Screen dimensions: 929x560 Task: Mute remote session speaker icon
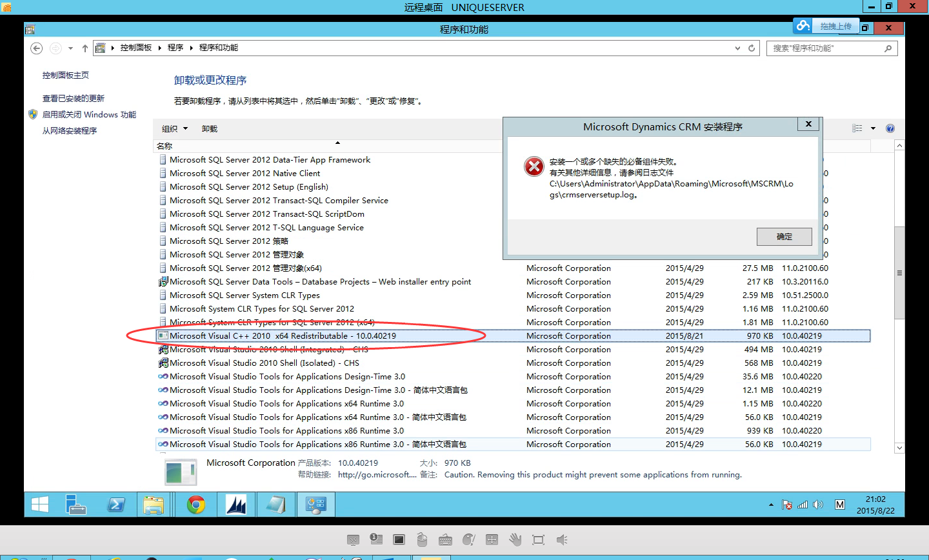(x=562, y=540)
